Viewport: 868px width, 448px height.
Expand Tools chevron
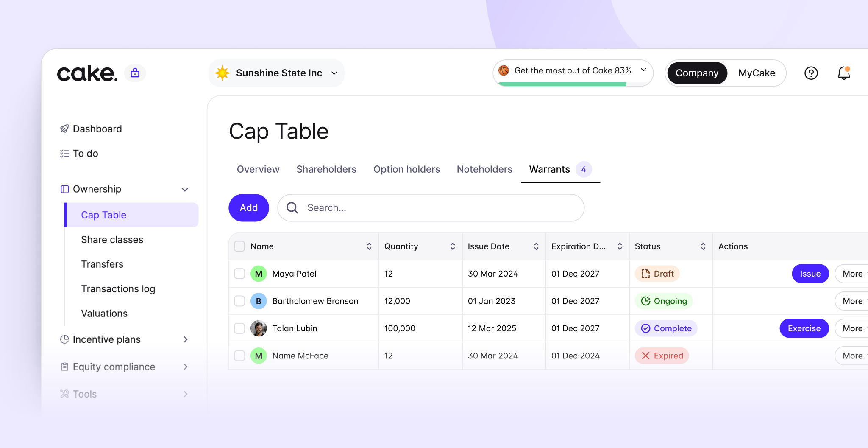tap(185, 394)
